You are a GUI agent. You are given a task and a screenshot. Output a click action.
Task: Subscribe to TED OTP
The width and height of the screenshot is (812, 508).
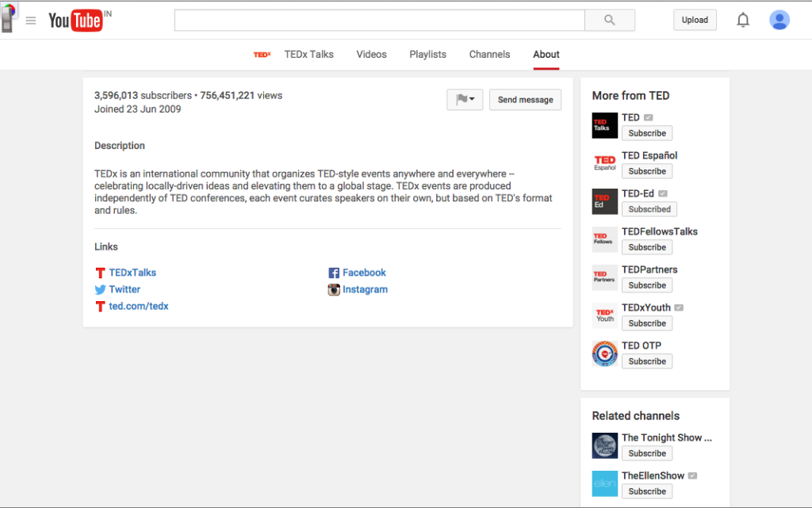(647, 361)
